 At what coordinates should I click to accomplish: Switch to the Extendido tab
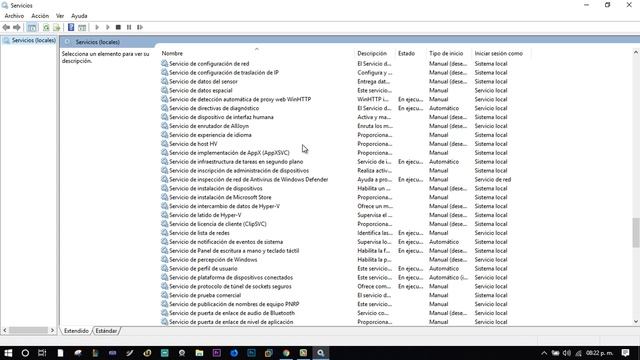tap(76, 331)
